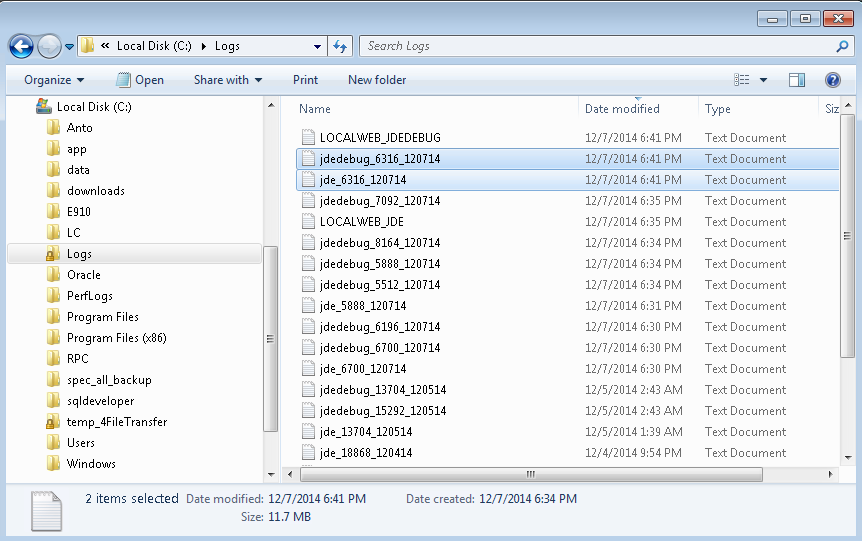Open address bar previous locations dropdown
This screenshot has height=541, width=862.
tap(317, 47)
